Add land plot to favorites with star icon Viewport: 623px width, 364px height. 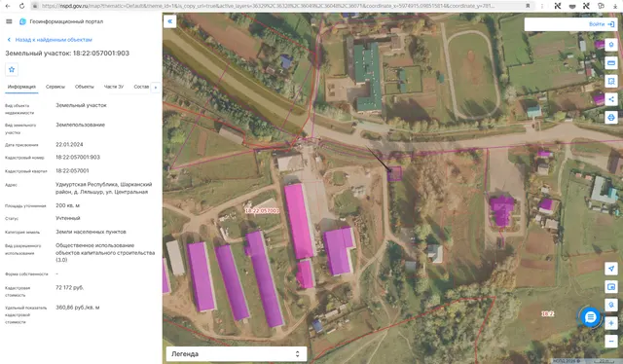12,69
